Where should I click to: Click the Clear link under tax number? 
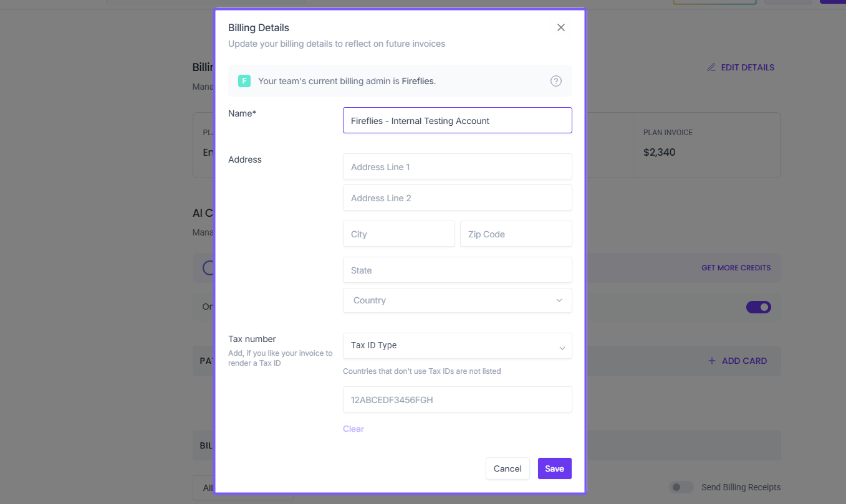(353, 429)
